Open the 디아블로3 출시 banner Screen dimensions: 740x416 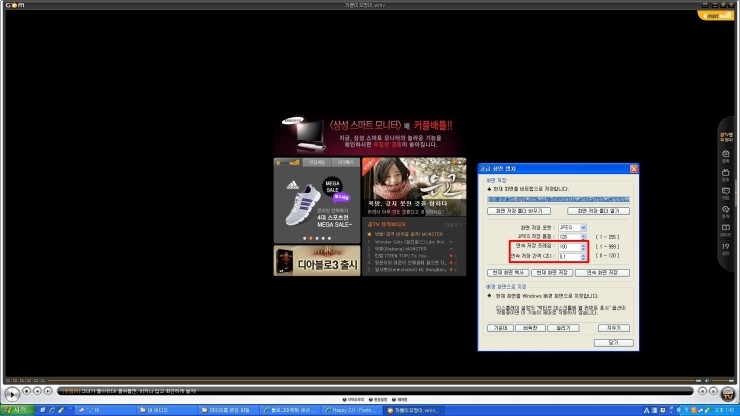click(317, 261)
